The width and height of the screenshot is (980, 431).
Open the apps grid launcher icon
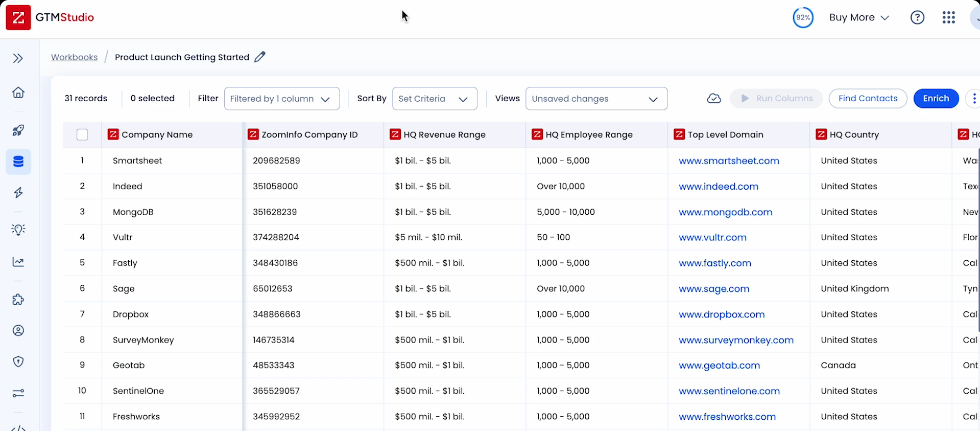949,17
